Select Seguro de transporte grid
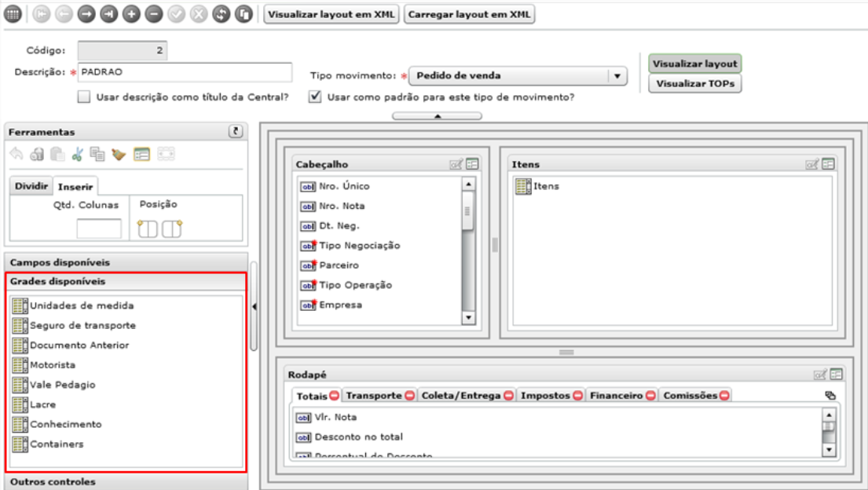Image resolution: width=868 pixels, height=490 pixels. tap(74, 326)
